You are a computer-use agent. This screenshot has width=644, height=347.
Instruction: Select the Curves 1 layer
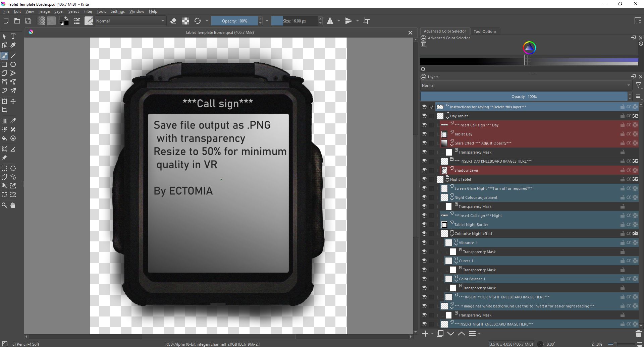pyautogui.click(x=466, y=261)
